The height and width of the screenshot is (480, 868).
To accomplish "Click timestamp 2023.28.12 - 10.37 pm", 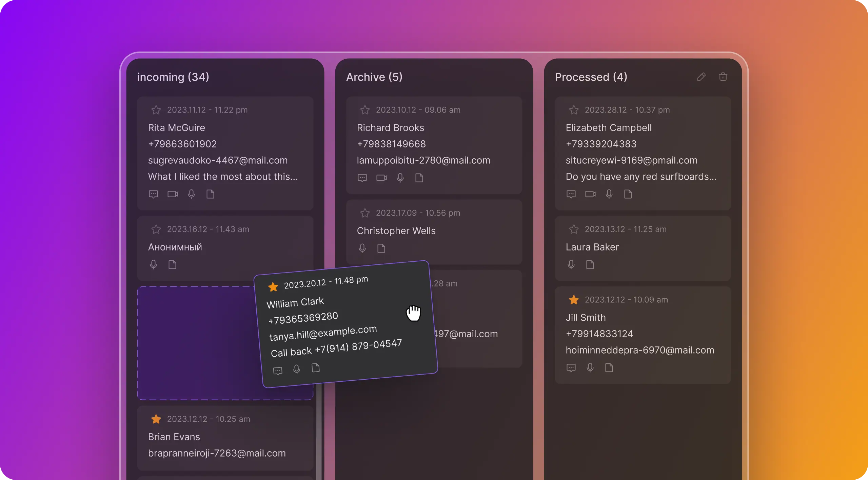I will [x=627, y=110].
